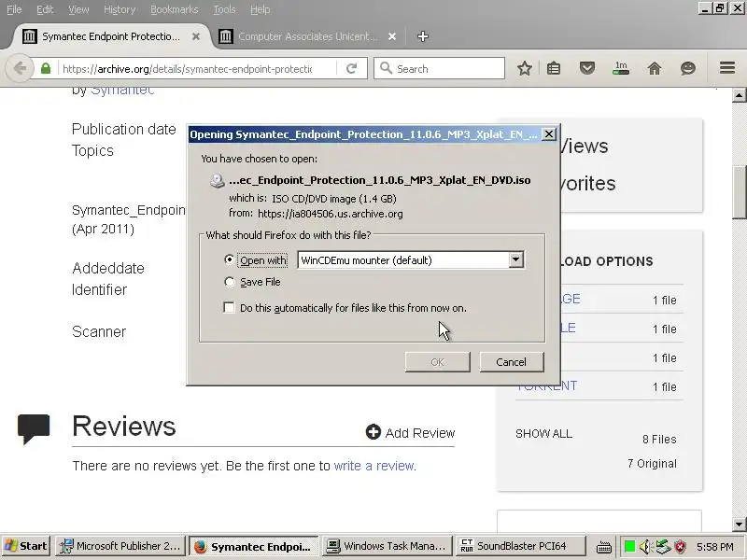Click the Publication date label
The width and height of the screenshot is (747, 560).
124,129
